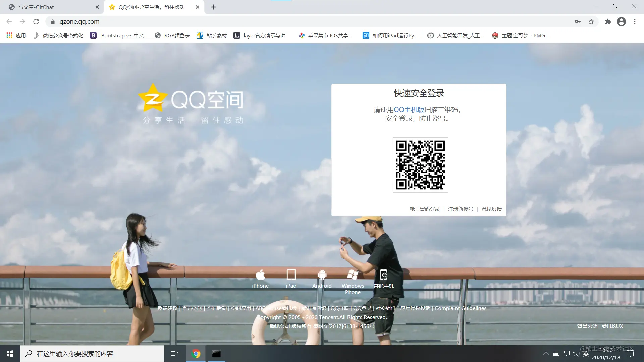Click the Chrome taskbar icon

(196, 354)
